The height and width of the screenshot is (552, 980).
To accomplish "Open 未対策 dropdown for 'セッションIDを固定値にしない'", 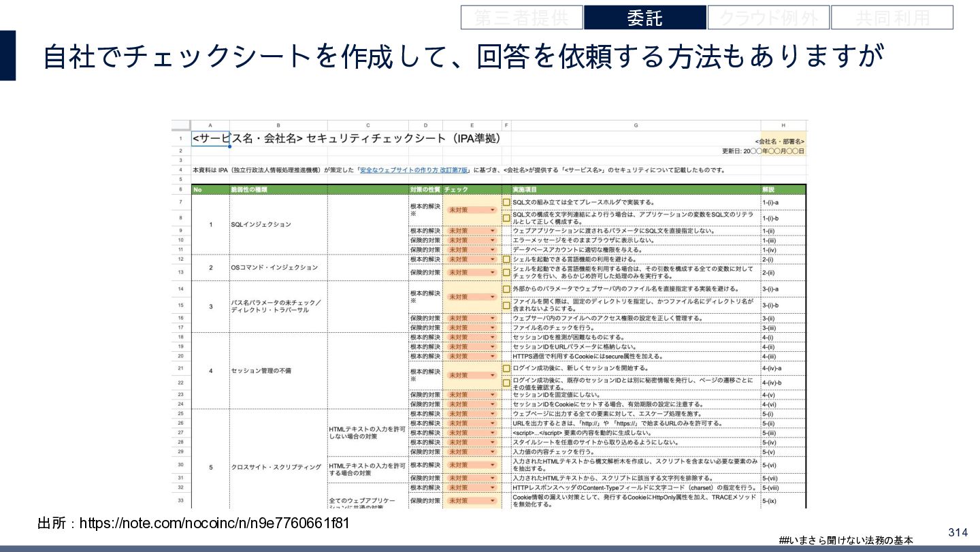I will click(x=472, y=395).
